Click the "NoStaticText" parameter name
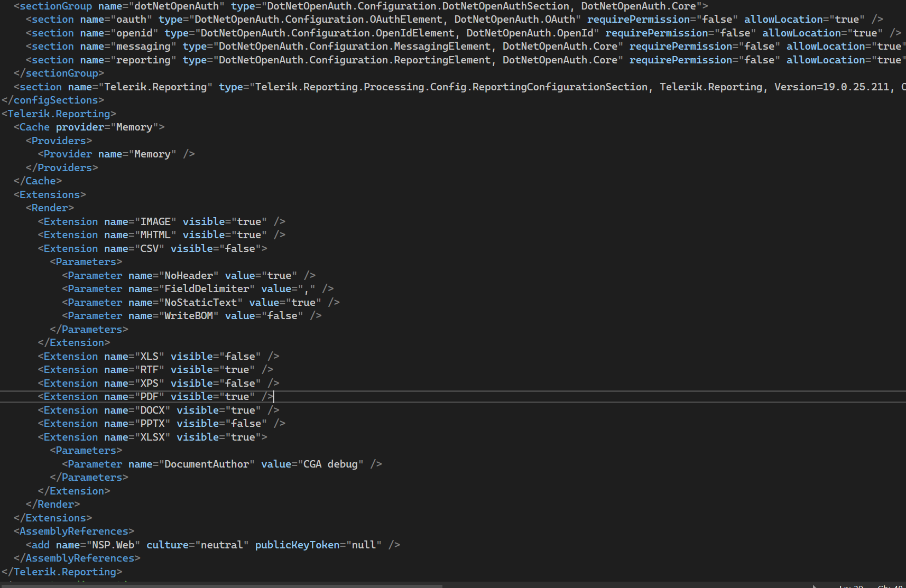 [x=201, y=302]
